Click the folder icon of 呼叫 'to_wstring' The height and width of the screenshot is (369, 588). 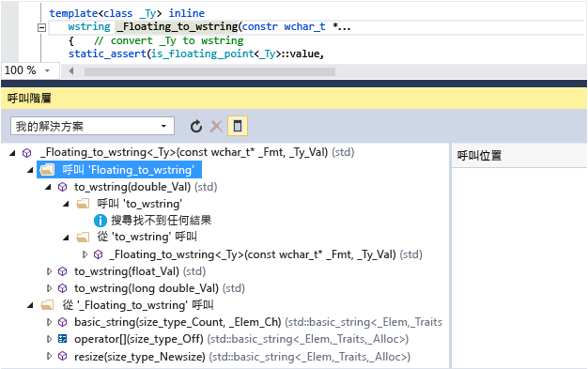tap(83, 204)
